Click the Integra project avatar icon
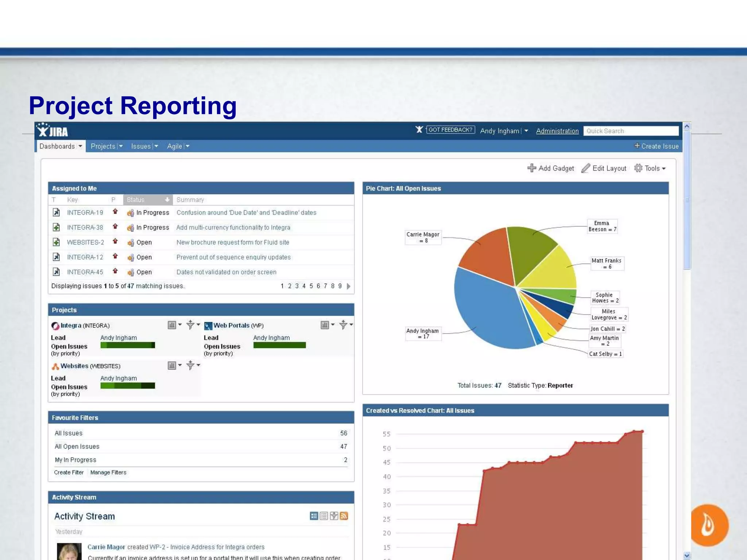Image resolution: width=747 pixels, height=560 pixels. (x=55, y=326)
